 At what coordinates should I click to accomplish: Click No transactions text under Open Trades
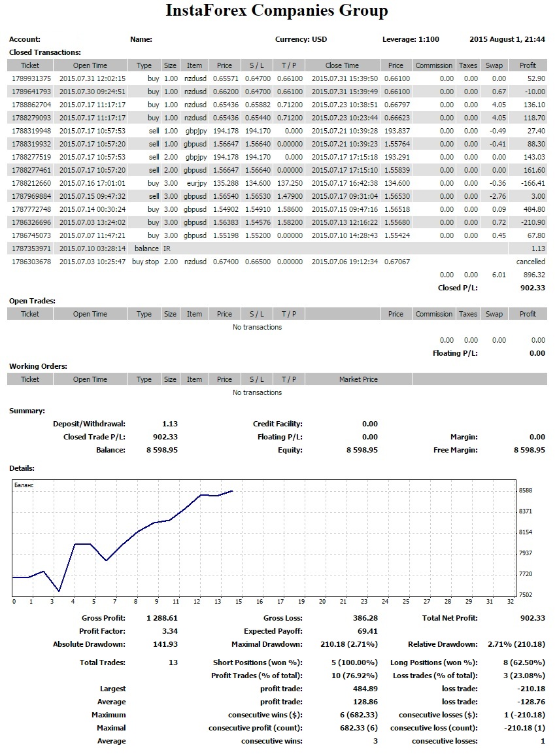[x=257, y=327]
